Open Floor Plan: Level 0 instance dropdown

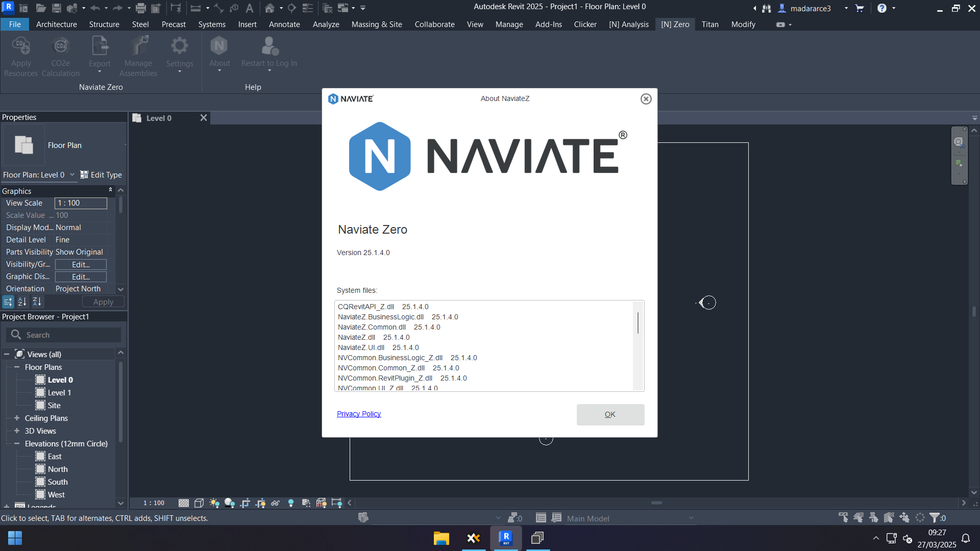pos(72,174)
